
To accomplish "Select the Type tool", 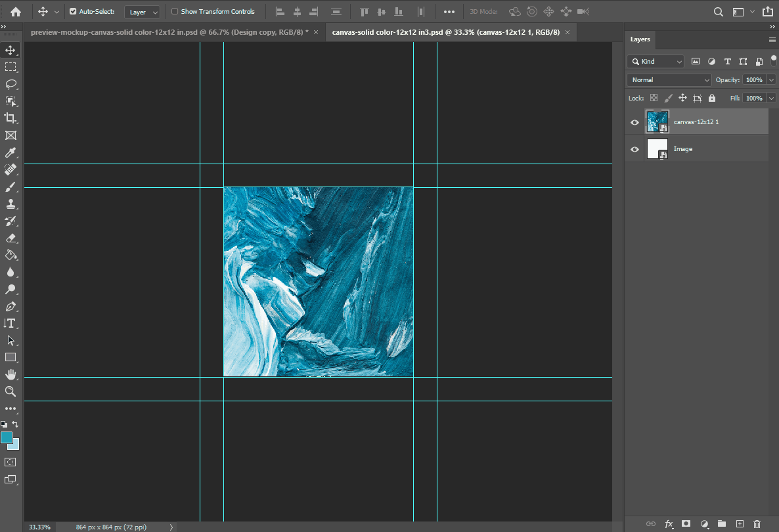I will pyautogui.click(x=11, y=323).
